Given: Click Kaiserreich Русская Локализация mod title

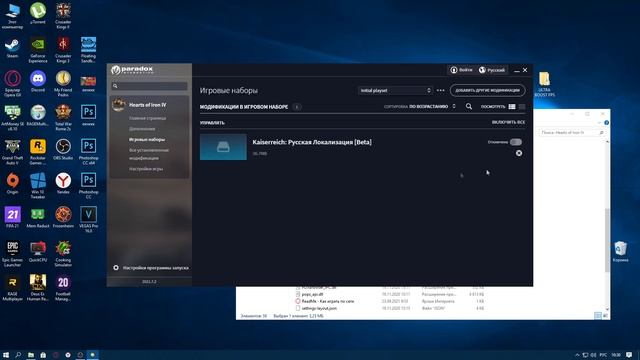Looking at the screenshot, I should [312, 142].
